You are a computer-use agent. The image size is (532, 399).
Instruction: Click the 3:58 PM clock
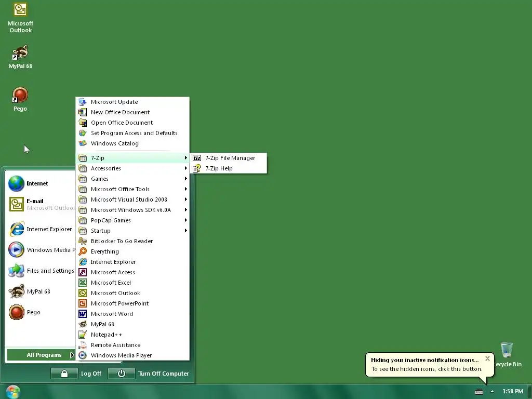point(513,392)
